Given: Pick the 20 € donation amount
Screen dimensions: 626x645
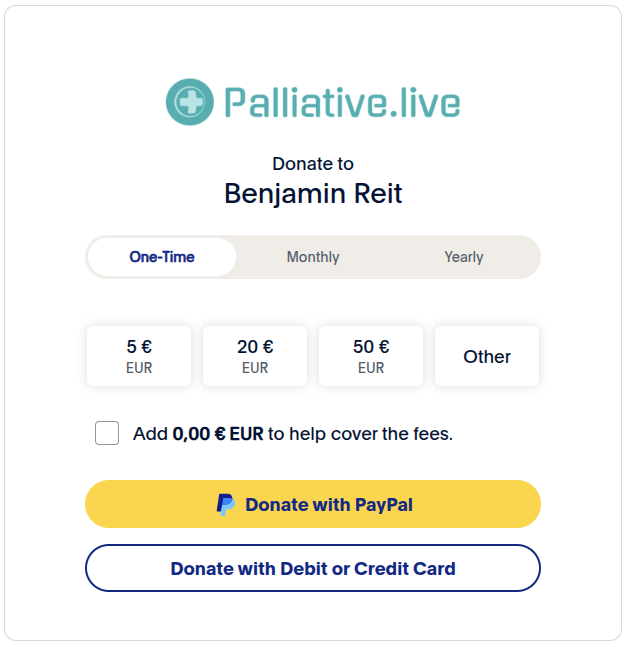Looking at the screenshot, I should (x=255, y=356).
